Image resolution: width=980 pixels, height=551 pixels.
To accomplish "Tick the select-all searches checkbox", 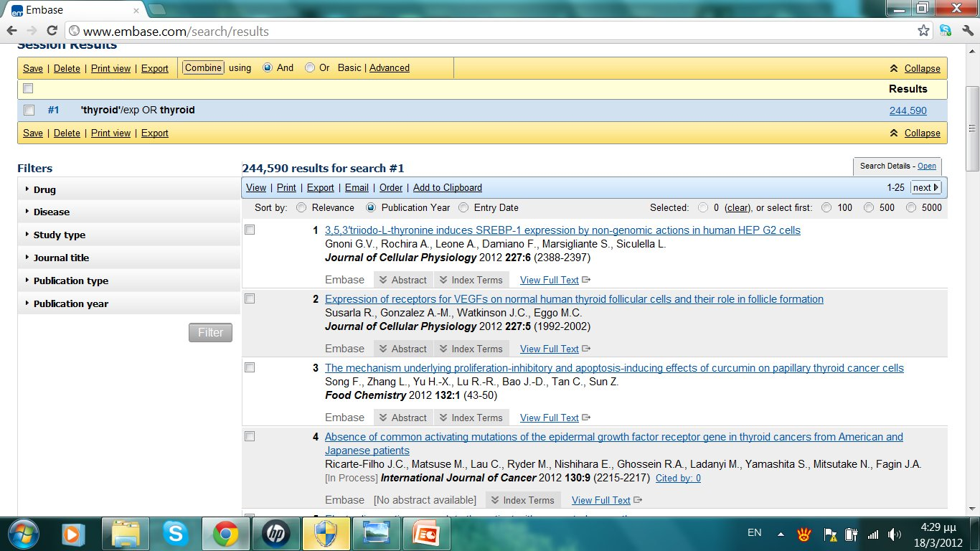I will [28, 88].
